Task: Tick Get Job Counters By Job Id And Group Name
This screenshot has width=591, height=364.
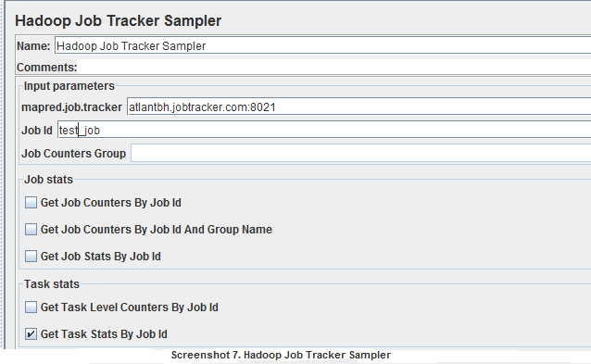Action: 31,230
